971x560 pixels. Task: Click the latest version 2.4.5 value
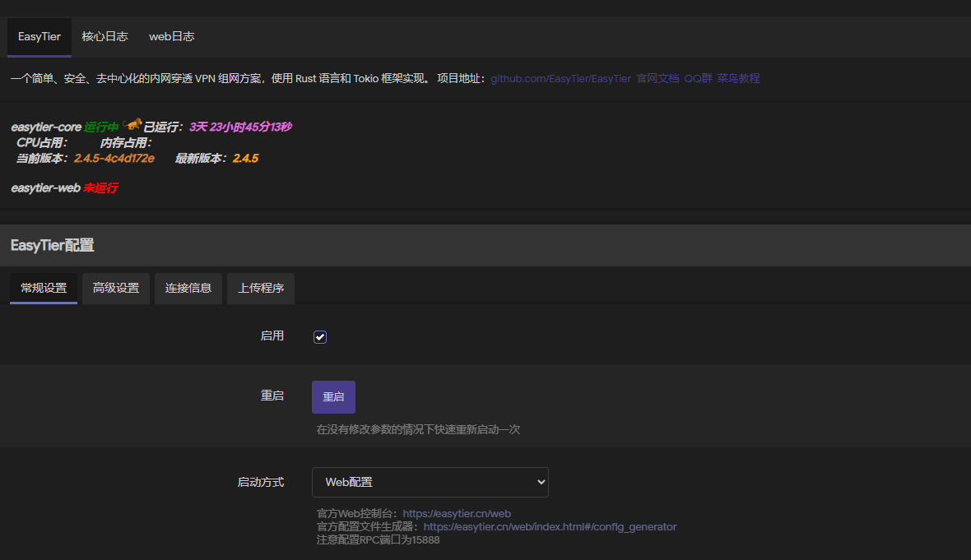(245, 159)
